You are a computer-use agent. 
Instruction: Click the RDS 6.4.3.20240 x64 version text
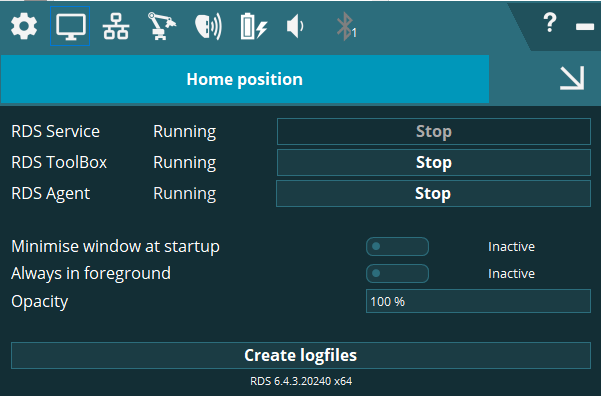[301, 381]
